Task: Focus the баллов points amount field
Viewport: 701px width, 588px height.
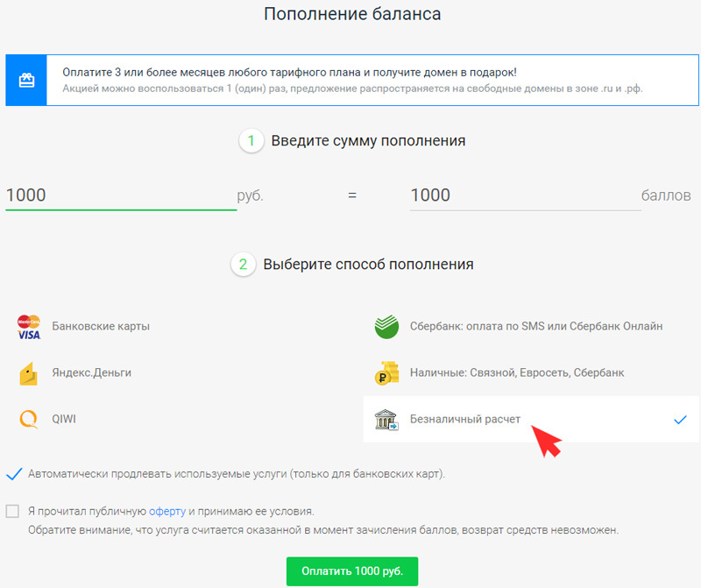Action: point(525,195)
